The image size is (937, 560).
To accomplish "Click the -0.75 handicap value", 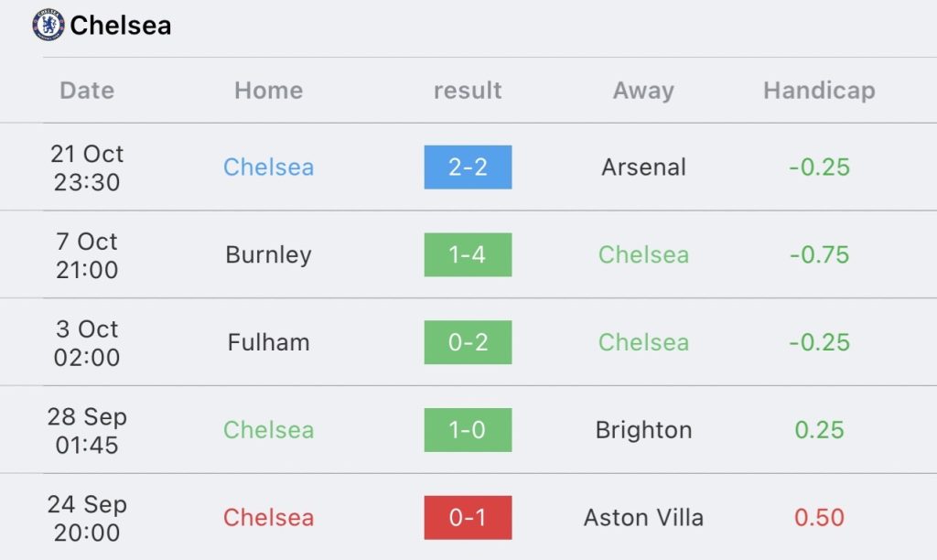I will click(x=819, y=255).
